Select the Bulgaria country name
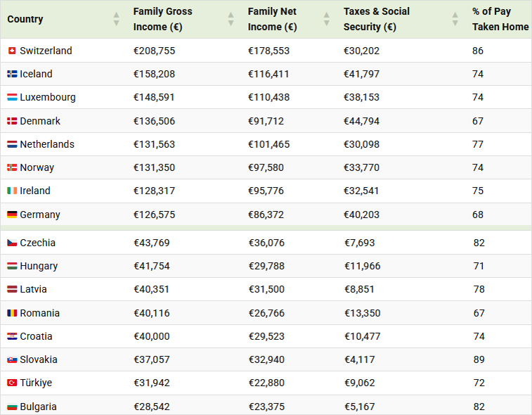This screenshot has height=415, width=532. coord(39,407)
